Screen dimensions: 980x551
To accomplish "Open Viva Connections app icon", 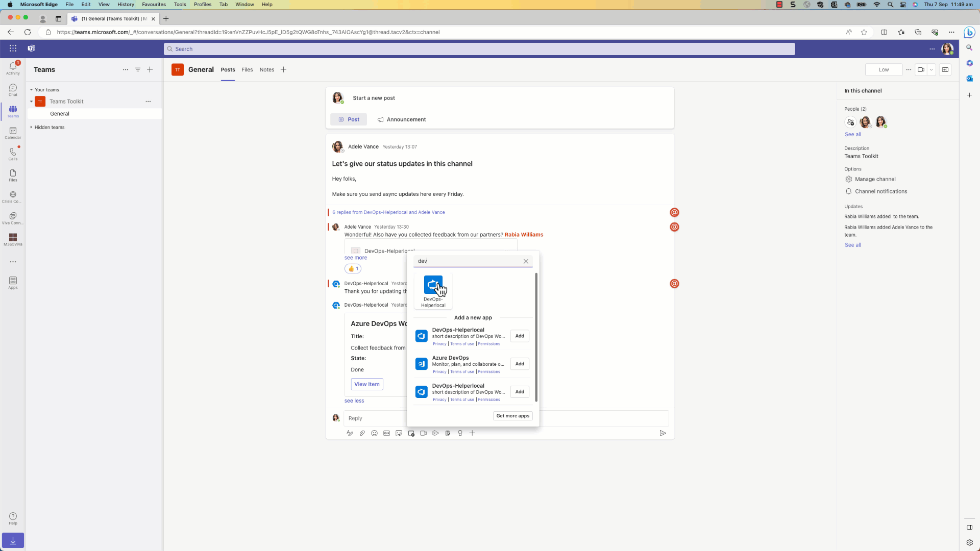I will pos(13,218).
